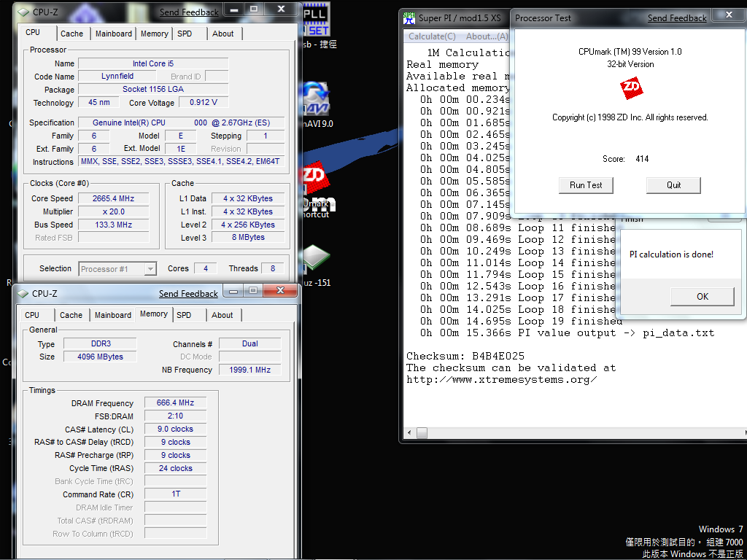Click the FSB:DRAM value 2:10
This screenshot has width=747, height=560.
(x=175, y=416)
